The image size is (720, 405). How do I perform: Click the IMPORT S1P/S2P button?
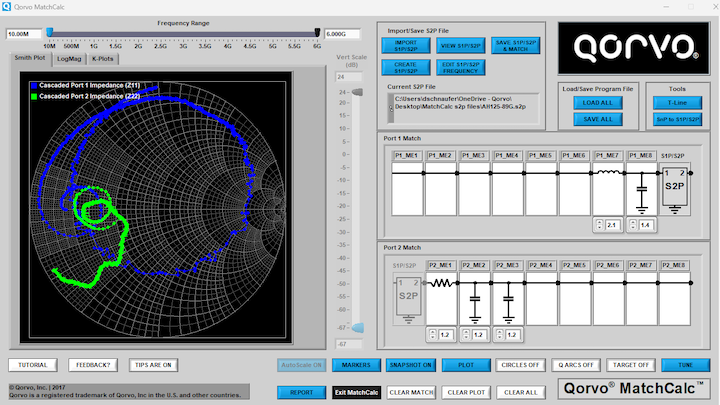[406, 45]
